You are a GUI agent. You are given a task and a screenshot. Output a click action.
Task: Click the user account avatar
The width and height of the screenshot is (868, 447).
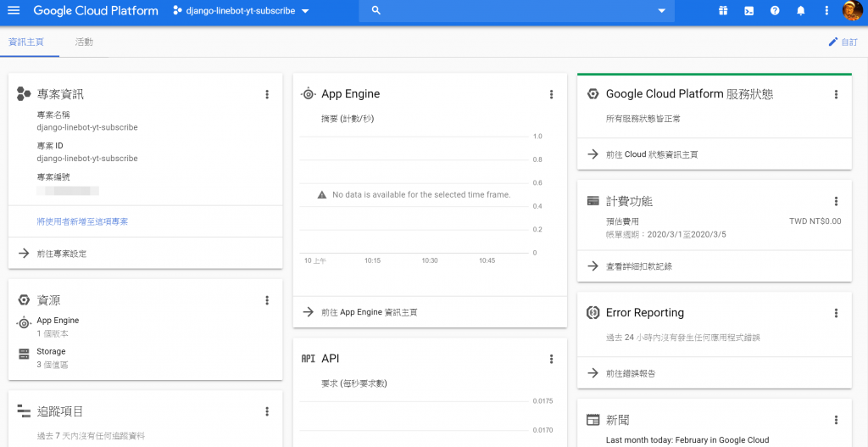(x=853, y=11)
